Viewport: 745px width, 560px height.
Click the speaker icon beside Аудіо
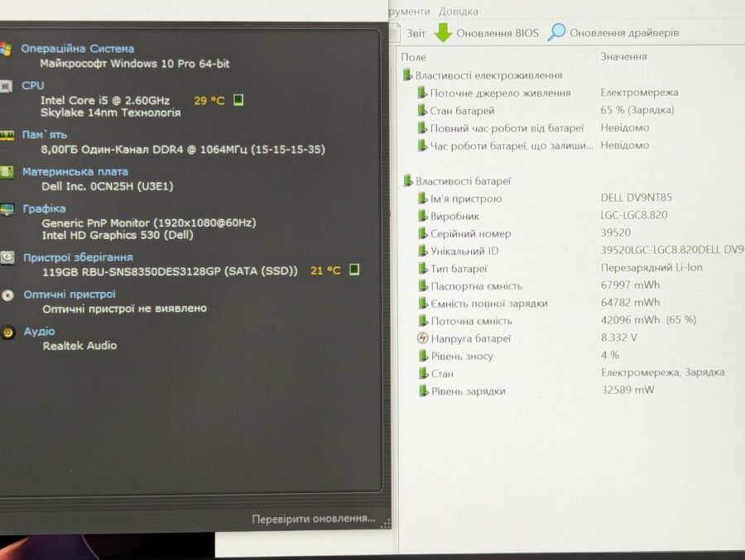click(x=8, y=332)
